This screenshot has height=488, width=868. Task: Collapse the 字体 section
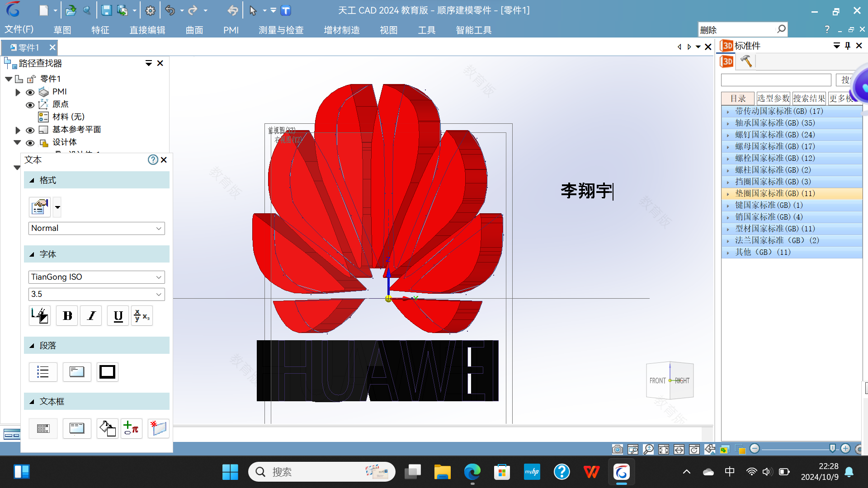pyautogui.click(x=32, y=254)
